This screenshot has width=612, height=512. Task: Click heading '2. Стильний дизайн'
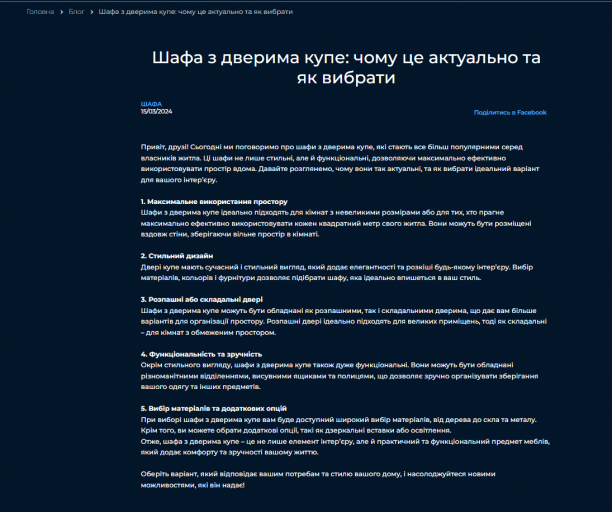tap(177, 256)
